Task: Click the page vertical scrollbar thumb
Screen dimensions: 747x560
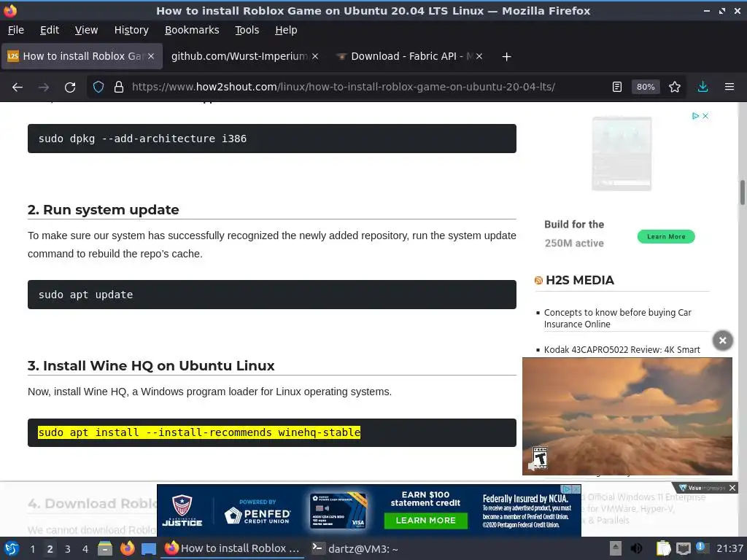Action: click(742, 192)
